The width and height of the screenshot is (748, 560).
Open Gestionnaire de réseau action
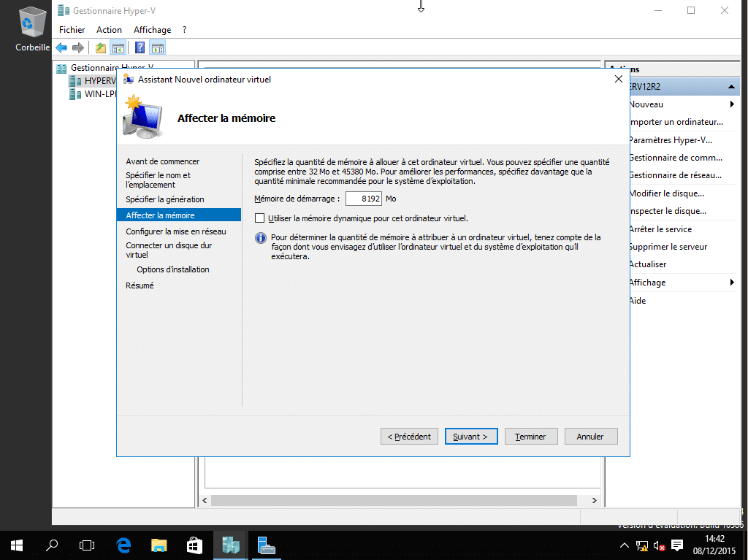[x=676, y=175]
